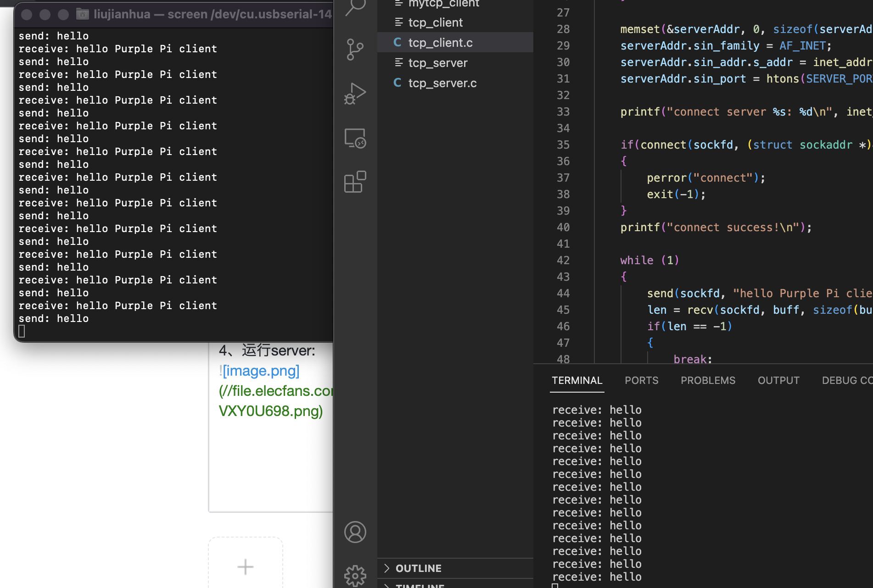Click the folder icon in screen terminal title
Image resolution: width=873 pixels, height=588 pixels.
click(83, 14)
